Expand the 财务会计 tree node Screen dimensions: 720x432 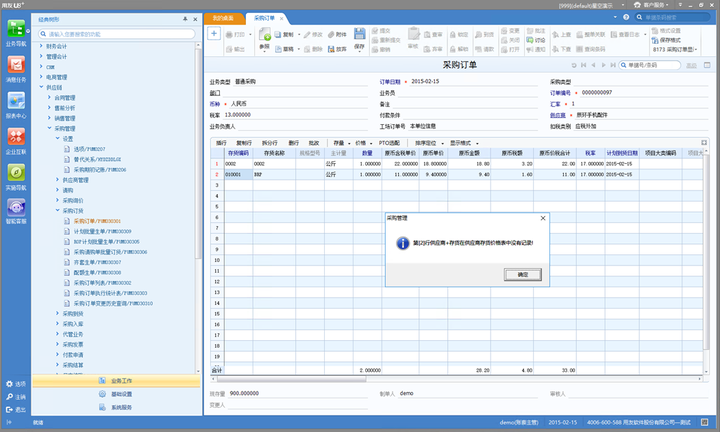click(43, 46)
